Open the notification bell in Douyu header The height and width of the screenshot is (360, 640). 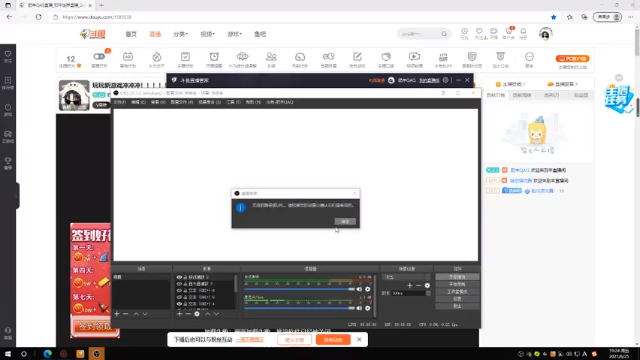tap(523, 31)
